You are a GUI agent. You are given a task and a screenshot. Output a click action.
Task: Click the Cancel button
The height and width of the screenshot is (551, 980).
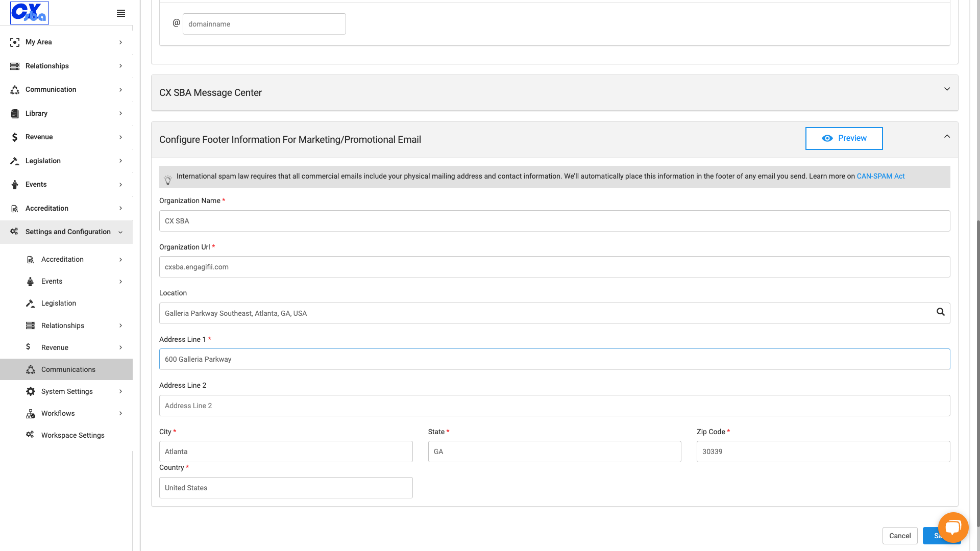[900, 536]
